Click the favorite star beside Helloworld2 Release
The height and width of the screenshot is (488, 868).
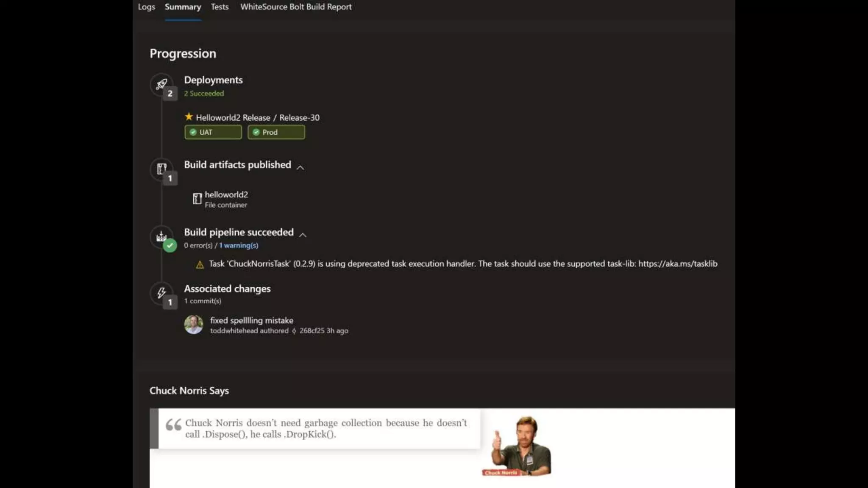(x=189, y=116)
